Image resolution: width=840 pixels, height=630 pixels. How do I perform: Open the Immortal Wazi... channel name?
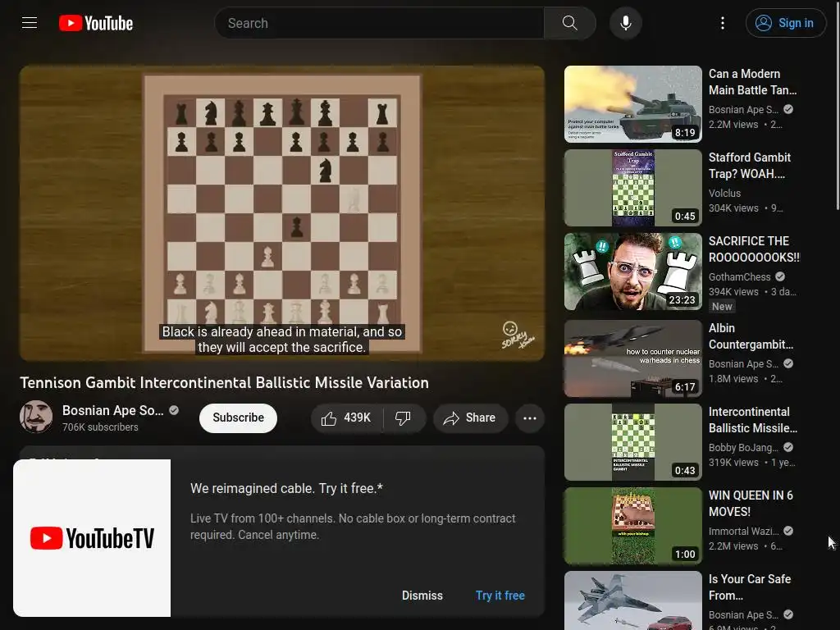tap(743, 532)
